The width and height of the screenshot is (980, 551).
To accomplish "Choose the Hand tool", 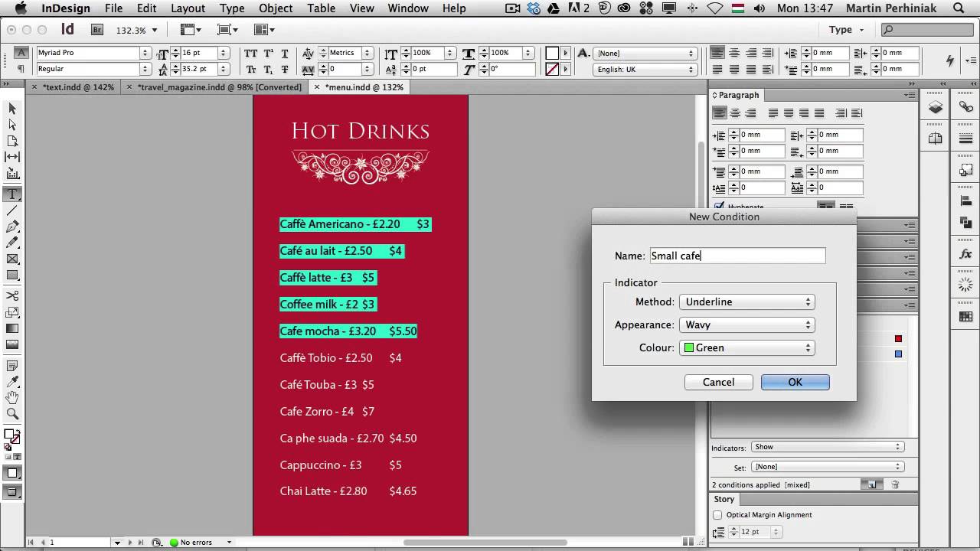I will coord(12,398).
